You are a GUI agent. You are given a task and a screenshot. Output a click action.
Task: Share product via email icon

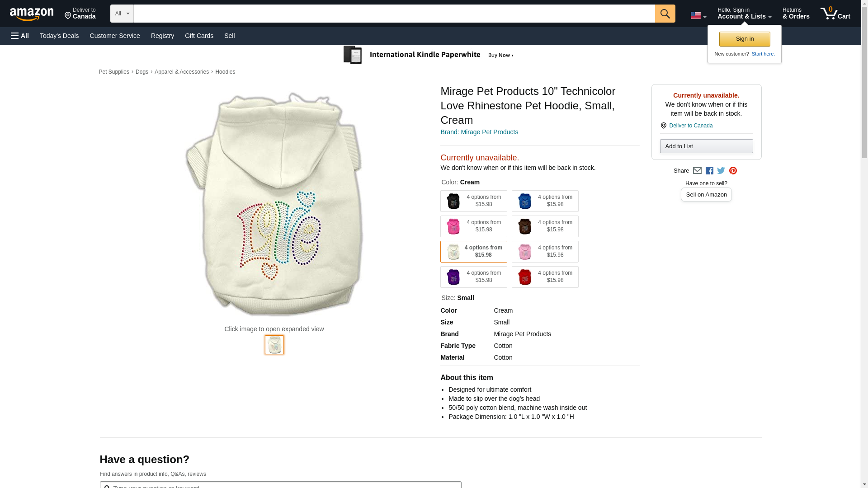pos(697,171)
